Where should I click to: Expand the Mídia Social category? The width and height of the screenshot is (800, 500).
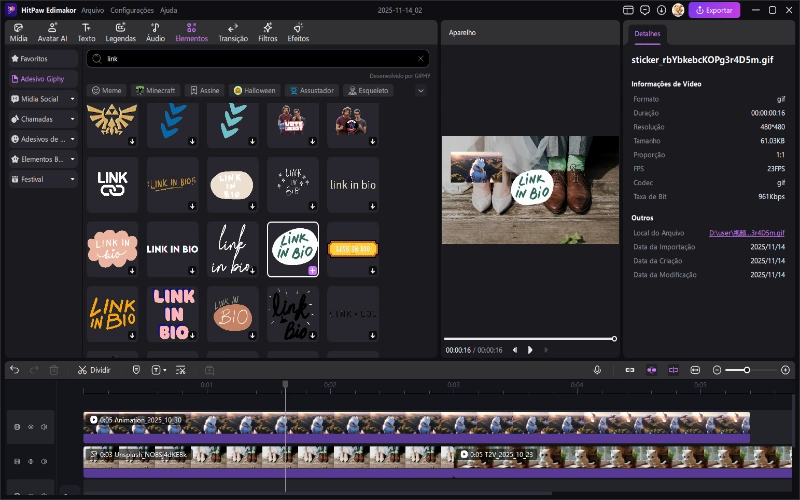click(x=72, y=99)
